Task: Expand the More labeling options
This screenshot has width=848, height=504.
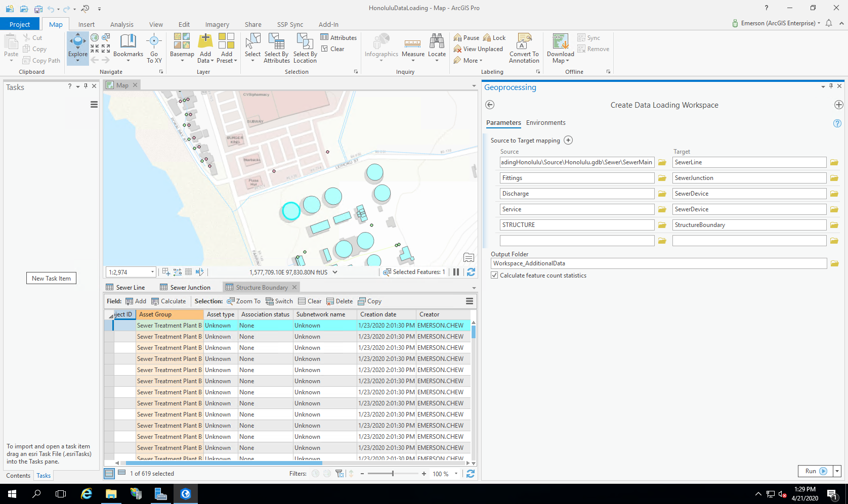Action: [x=468, y=60]
